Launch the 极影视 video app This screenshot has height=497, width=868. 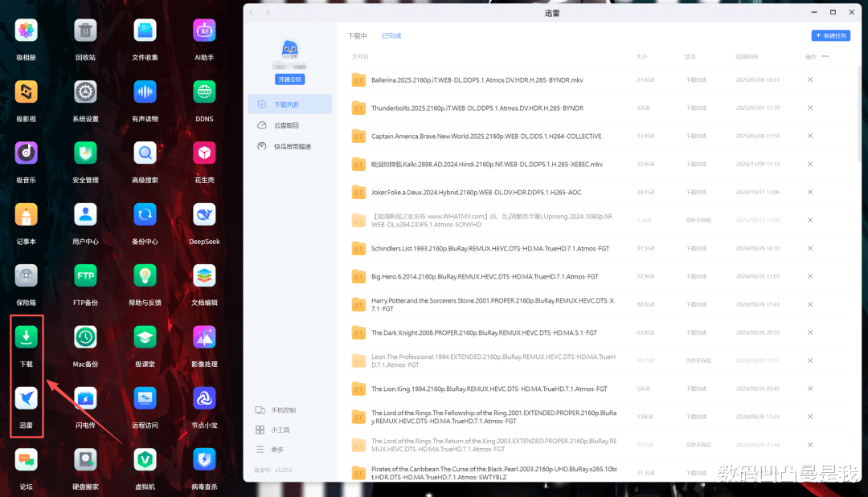point(26,92)
